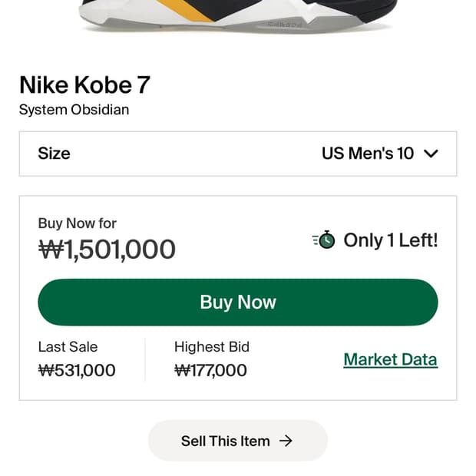The image size is (476, 476).
Task: Click the Highest Bid label
Action: (x=212, y=347)
